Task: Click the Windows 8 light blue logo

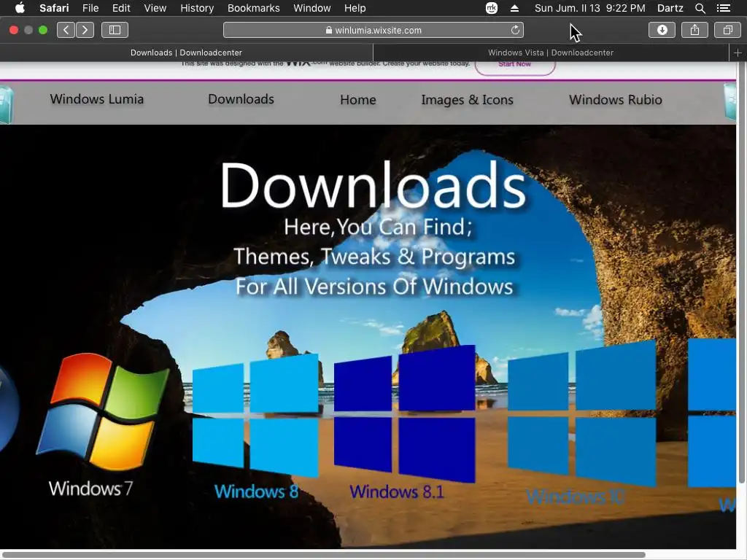Action: 255,415
